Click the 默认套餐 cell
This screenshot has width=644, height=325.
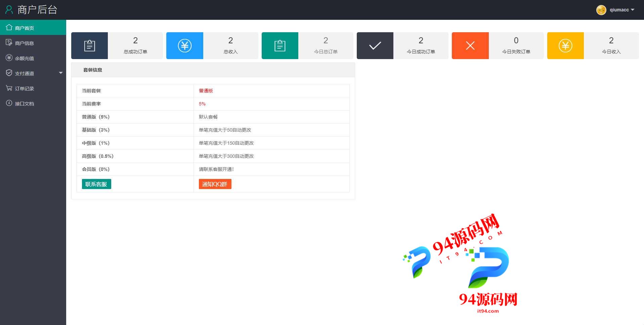(271, 117)
